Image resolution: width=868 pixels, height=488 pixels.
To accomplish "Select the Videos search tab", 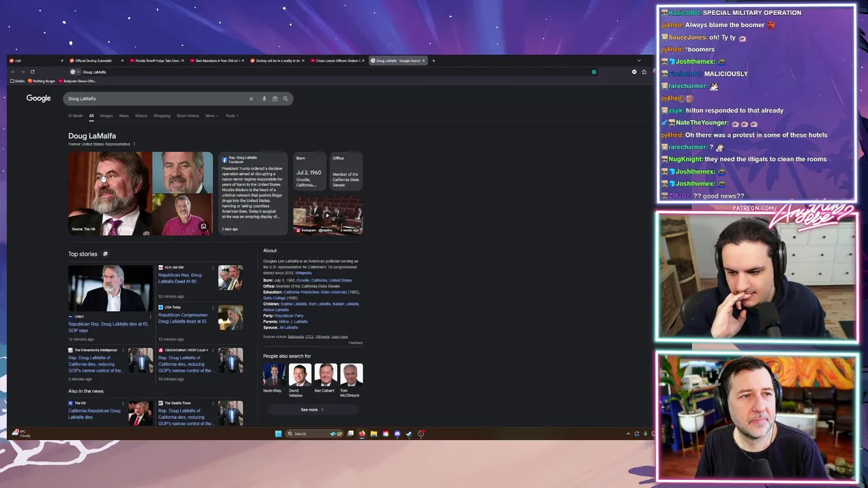I will pyautogui.click(x=141, y=116).
